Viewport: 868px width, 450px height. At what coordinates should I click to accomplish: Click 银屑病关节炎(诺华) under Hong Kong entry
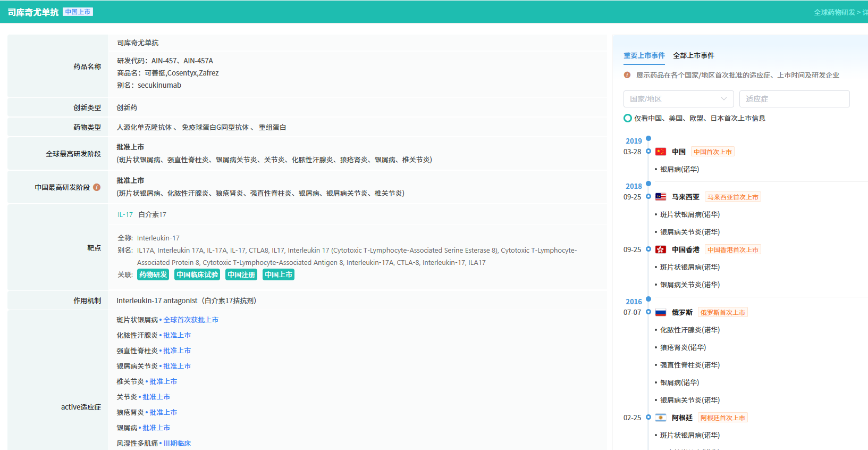690,285
